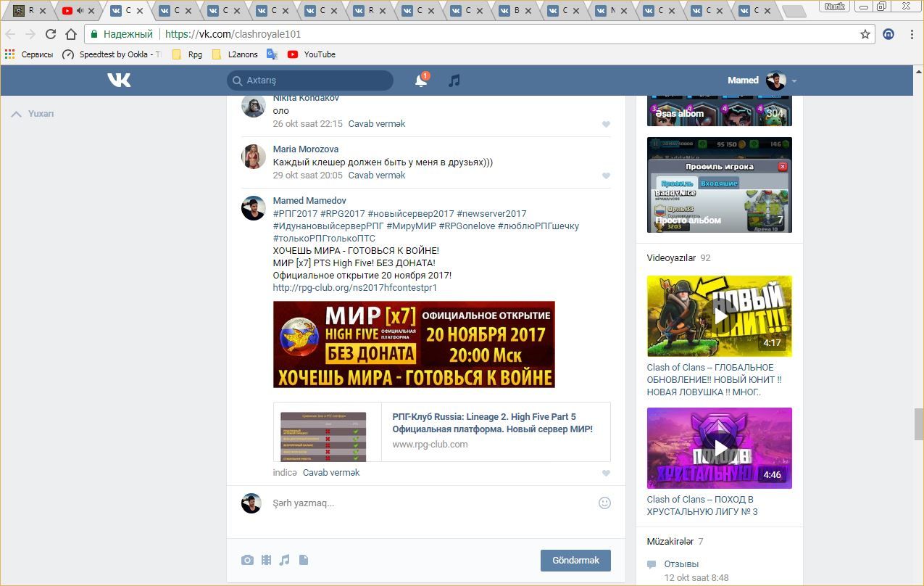The height and width of the screenshot is (586, 924).
Task: Bookmark this page with star icon
Action: point(865,34)
